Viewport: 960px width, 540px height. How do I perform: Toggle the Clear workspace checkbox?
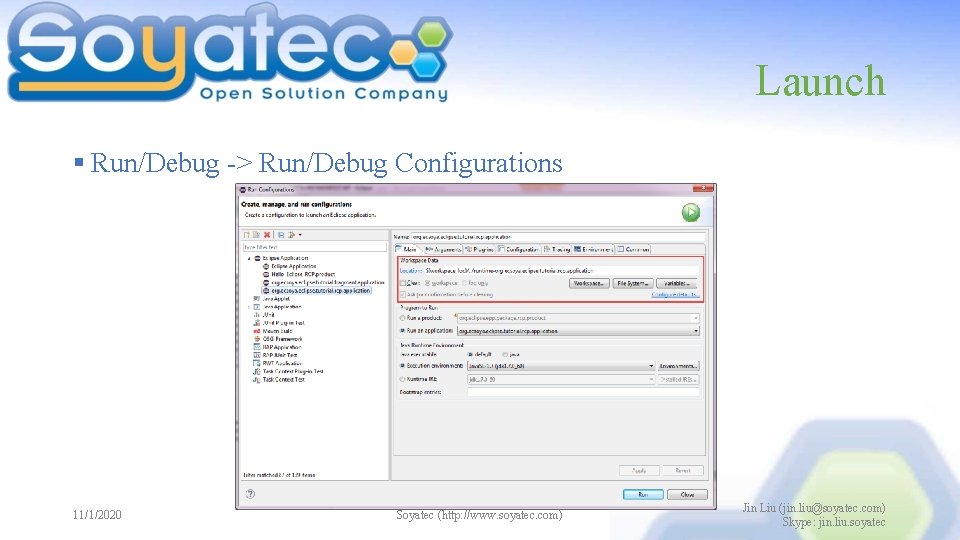(403, 283)
